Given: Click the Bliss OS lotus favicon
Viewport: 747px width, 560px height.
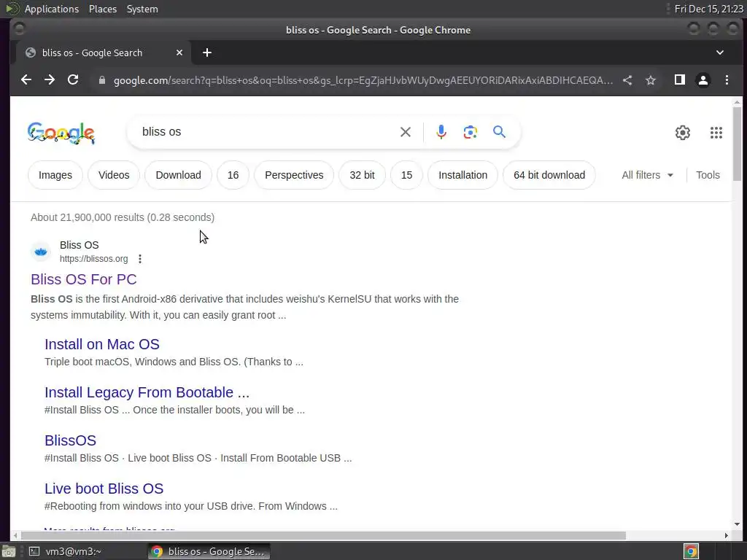Looking at the screenshot, I should click(41, 252).
